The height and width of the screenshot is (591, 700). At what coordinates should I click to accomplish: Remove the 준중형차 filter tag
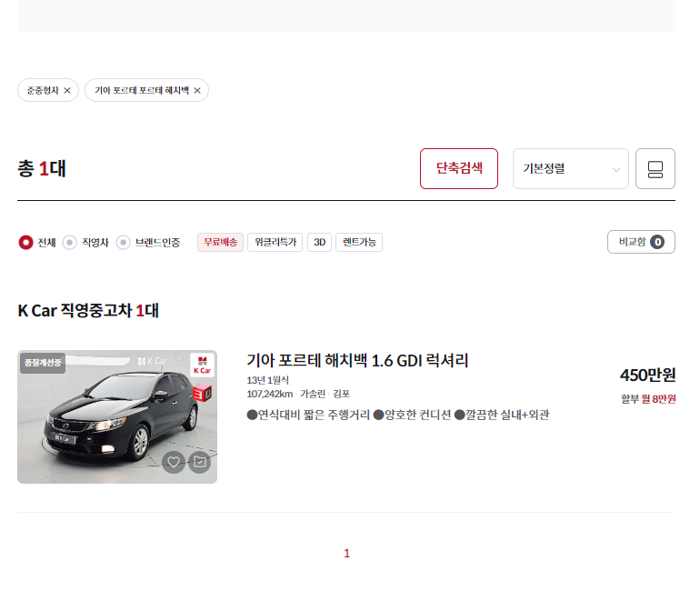[x=67, y=91]
